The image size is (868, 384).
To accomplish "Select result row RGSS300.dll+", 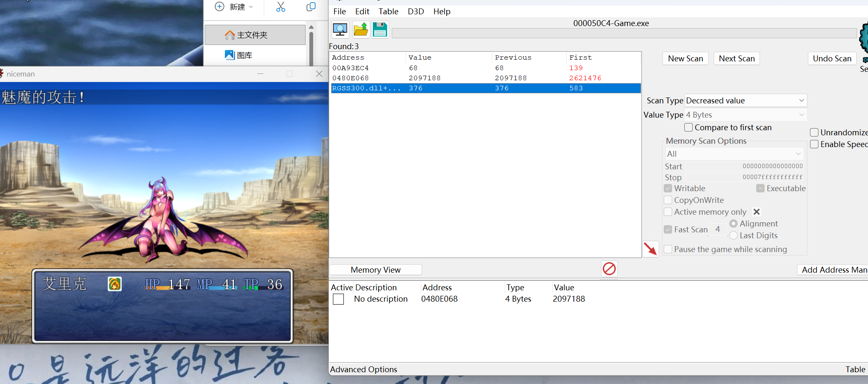I will coord(485,88).
